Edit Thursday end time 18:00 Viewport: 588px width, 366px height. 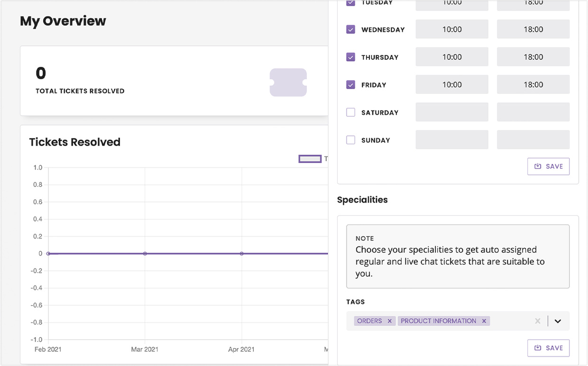[533, 57]
